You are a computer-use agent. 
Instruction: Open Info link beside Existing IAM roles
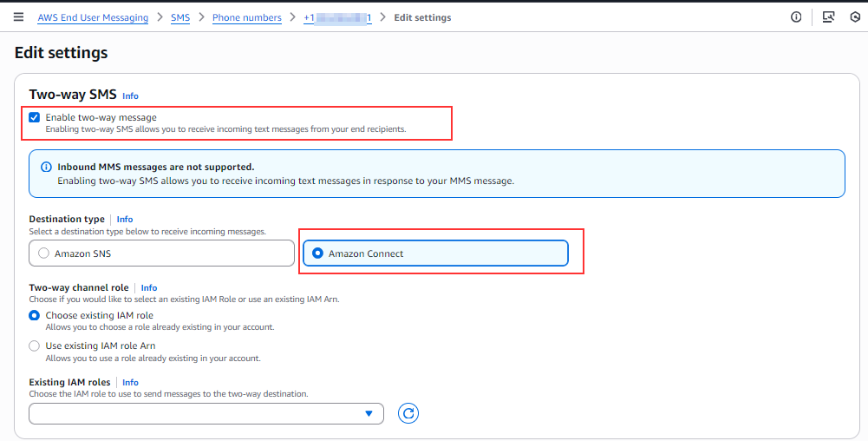130,383
